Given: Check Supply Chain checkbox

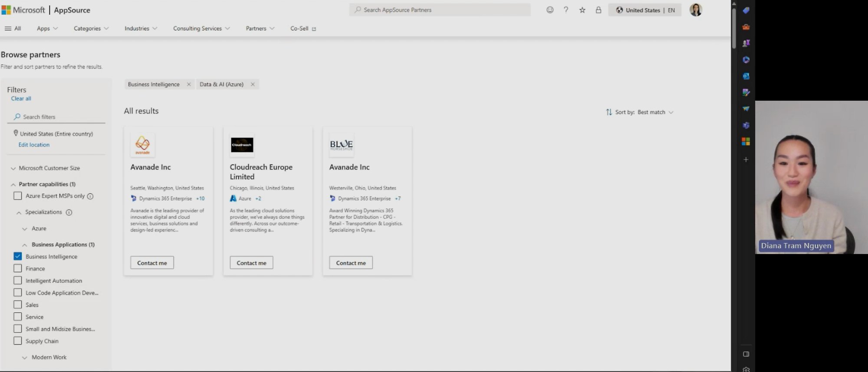Looking at the screenshot, I should [18, 341].
